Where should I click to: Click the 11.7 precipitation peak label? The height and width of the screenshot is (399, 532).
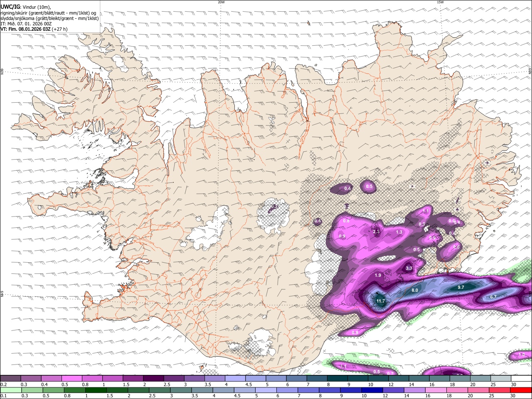coord(381,301)
